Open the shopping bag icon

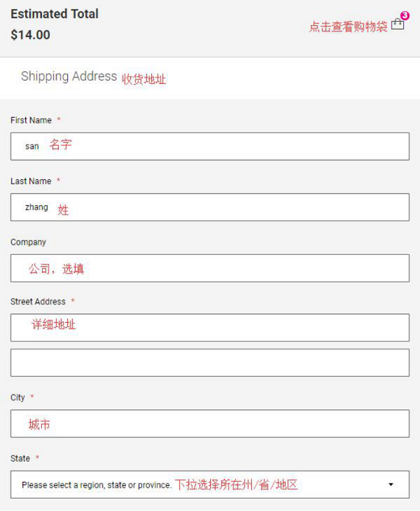tap(397, 24)
